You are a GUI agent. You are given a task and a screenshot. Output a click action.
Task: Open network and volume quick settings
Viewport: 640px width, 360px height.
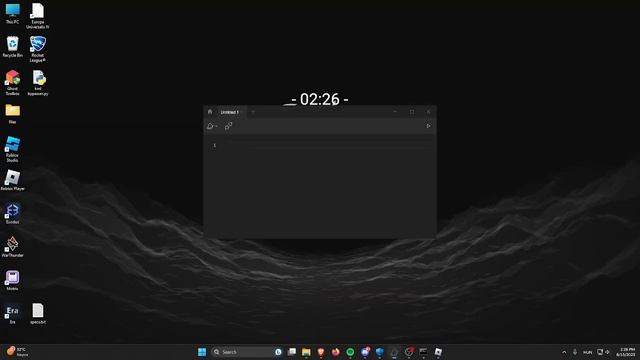pos(603,352)
